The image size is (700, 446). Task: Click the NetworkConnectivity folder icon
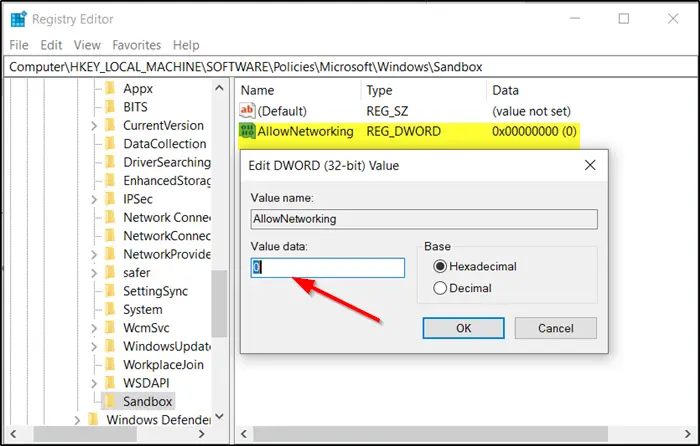[110, 235]
